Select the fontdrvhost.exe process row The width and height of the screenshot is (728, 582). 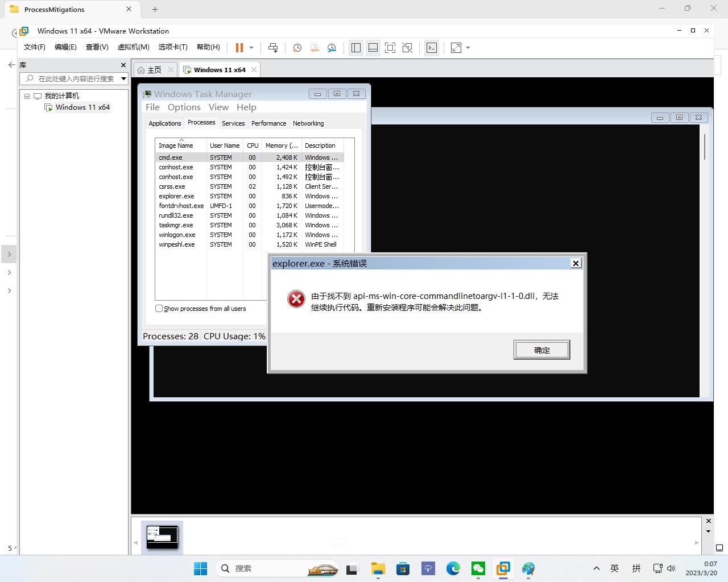pyautogui.click(x=250, y=206)
